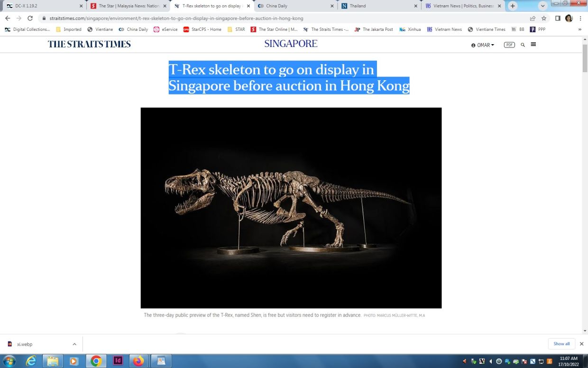
Task: Open the Chrome side panel icon
Action: (x=558, y=18)
